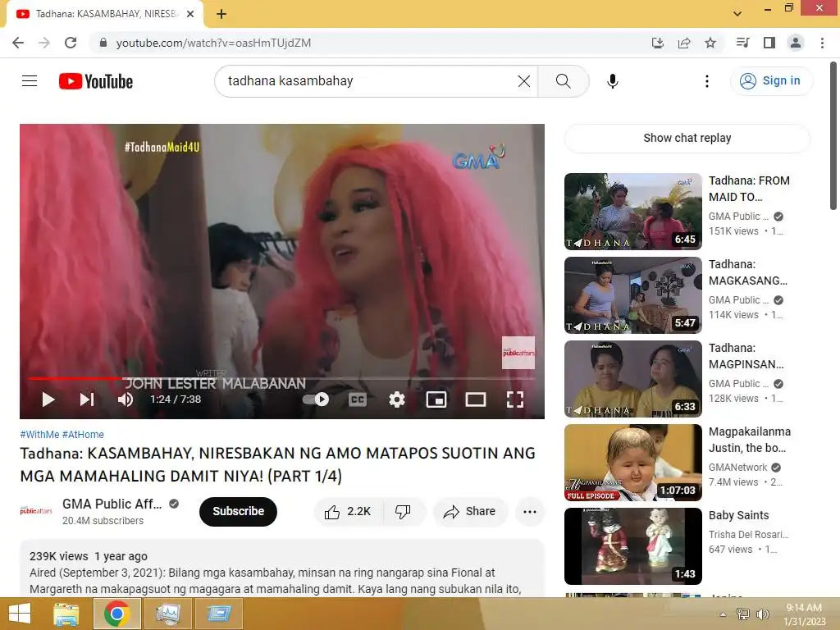Open the player settings gear

point(397,399)
